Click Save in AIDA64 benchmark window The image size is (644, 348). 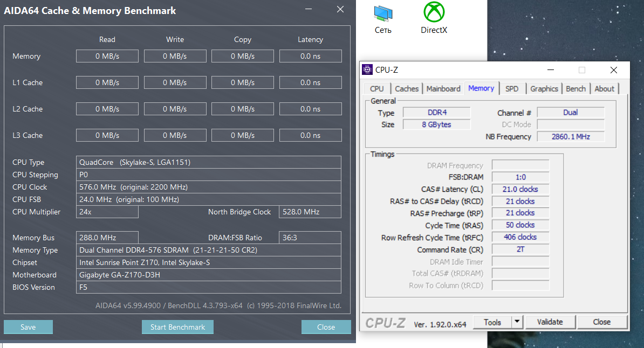(x=28, y=327)
